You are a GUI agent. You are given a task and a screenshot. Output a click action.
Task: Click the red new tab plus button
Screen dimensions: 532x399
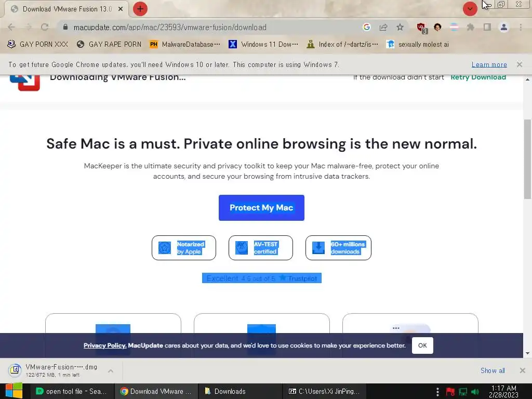(140, 9)
